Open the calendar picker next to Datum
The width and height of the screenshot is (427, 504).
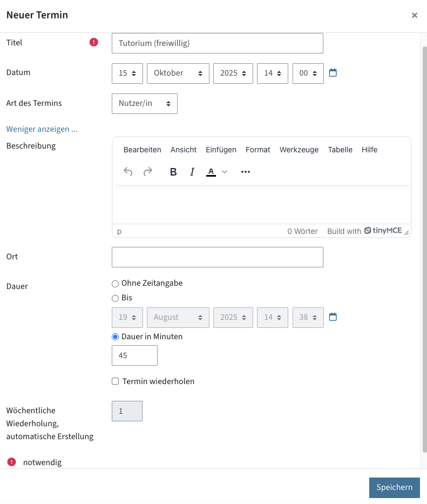coord(333,72)
